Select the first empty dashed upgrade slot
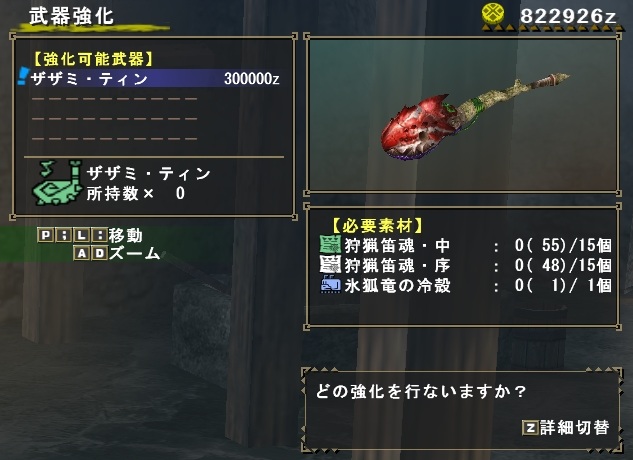Screen dimensions: 633x460 [x=114, y=99]
